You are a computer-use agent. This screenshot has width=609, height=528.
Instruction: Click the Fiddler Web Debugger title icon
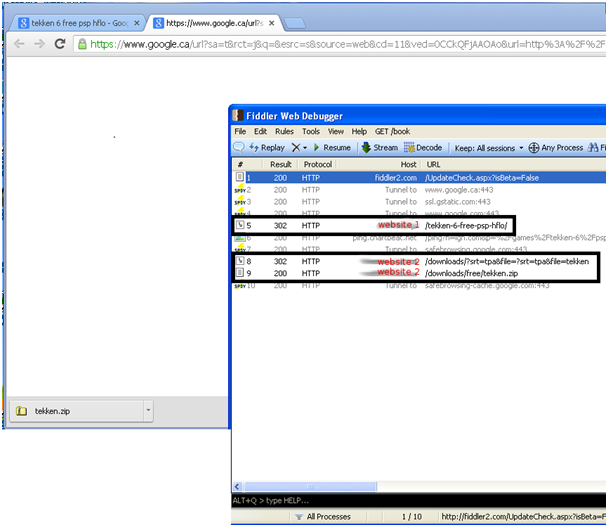(x=238, y=115)
